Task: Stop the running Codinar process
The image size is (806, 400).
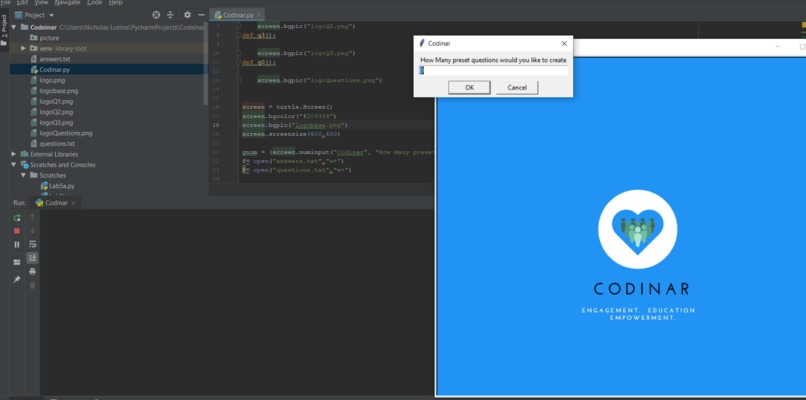Action: [x=17, y=231]
